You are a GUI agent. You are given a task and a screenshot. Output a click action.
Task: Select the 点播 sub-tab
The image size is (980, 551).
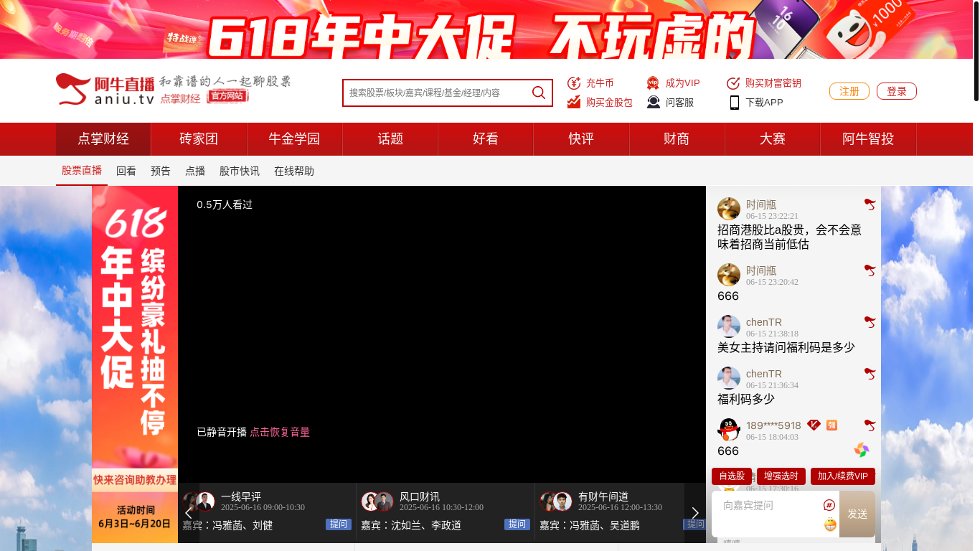coord(195,171)
